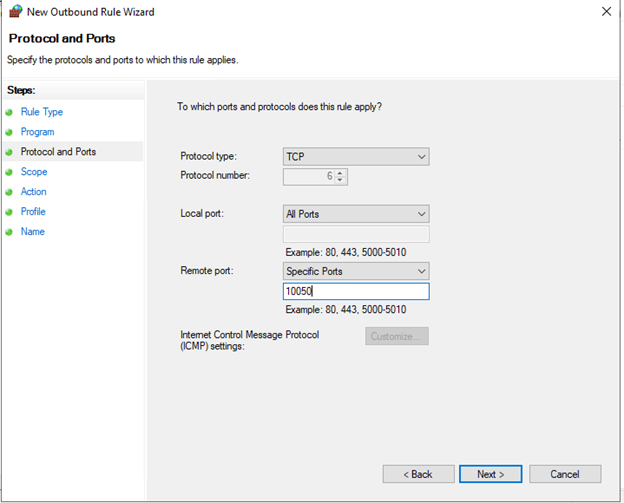624x503 pixels.
Task: Cancel the outbound rule wizard
Action: pyautogui.click(x=565, y=474)
